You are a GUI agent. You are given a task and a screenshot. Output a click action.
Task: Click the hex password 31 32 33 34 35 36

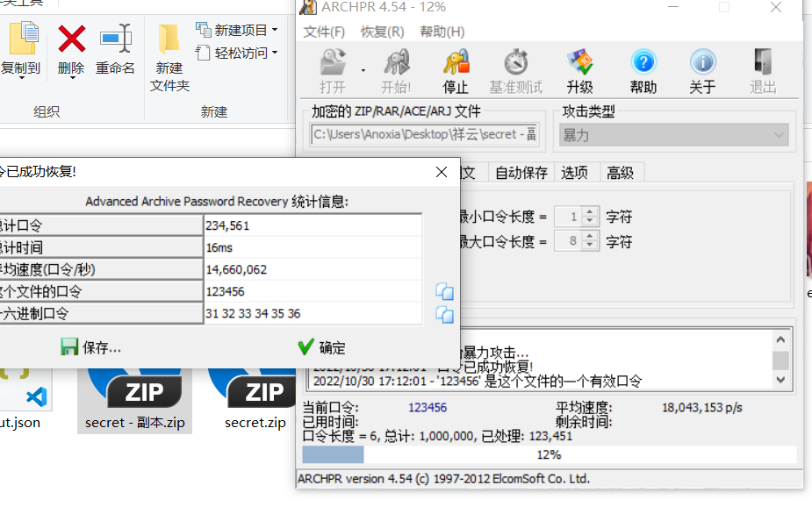click(x=313, y=314)
